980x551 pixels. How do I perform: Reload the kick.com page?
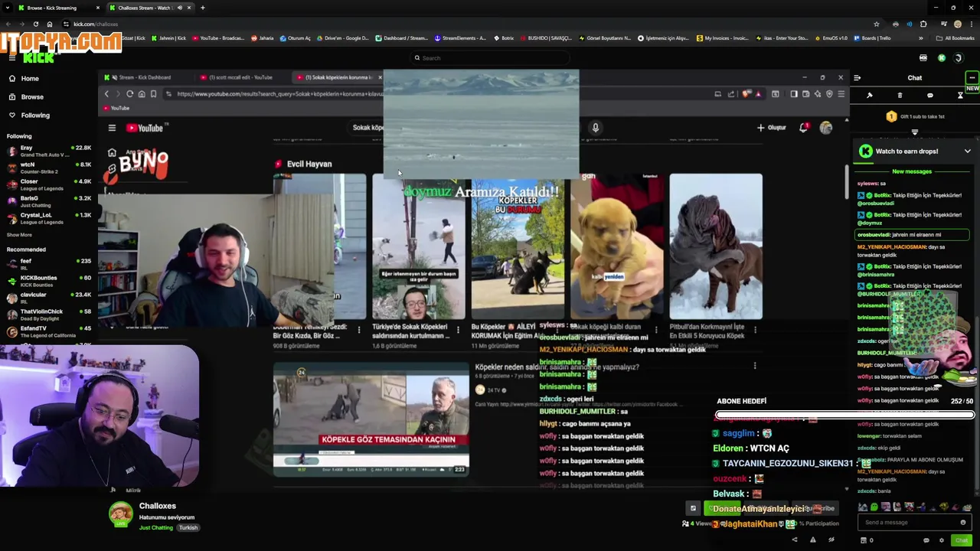click(35, 24)
